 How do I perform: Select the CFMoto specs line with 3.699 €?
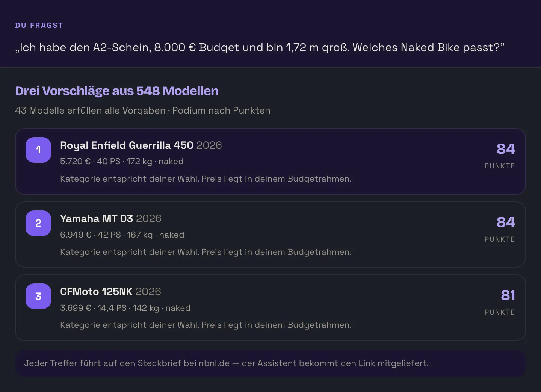coord(125,308)
